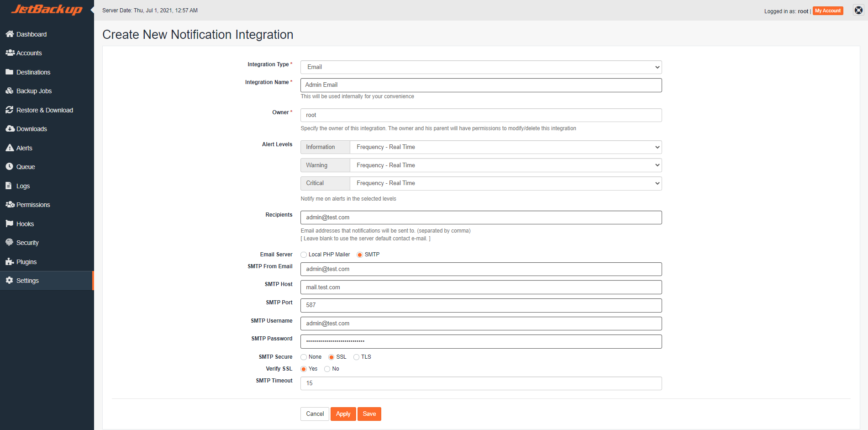Screen dimensions: 868x430
Task: Open the Plugins menu item
Action: point(26,262)
